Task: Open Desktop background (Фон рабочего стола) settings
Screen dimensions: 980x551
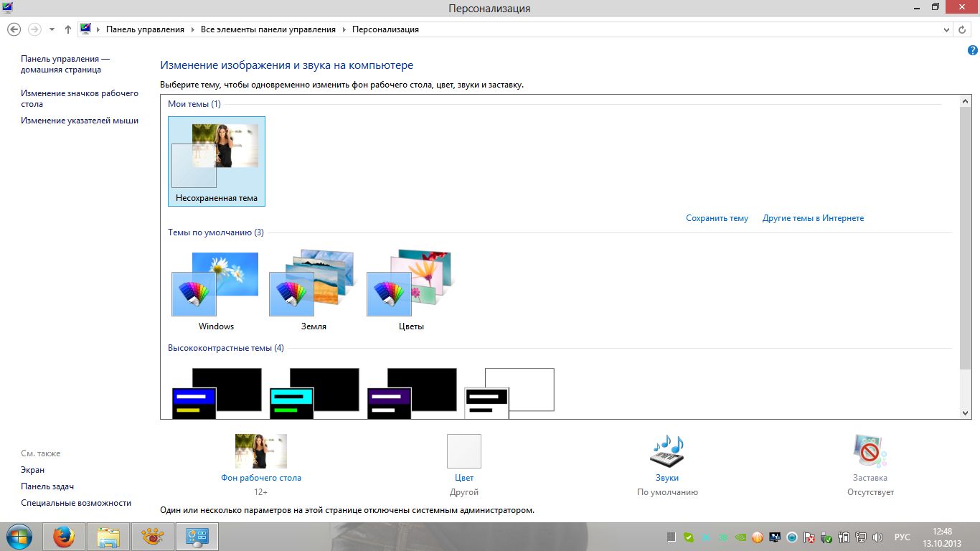Action: pyautogui.click(x=260, y=452)
